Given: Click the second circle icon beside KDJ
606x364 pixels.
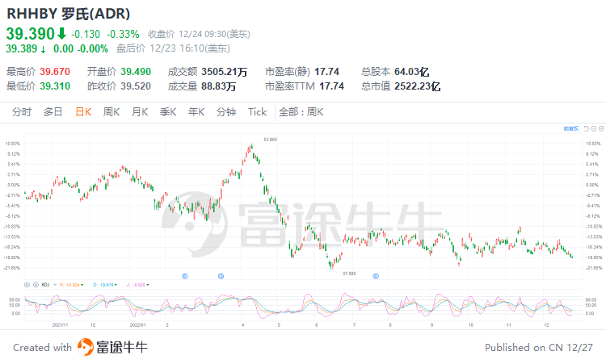Looking at the screenshot, I should (36, 284).
